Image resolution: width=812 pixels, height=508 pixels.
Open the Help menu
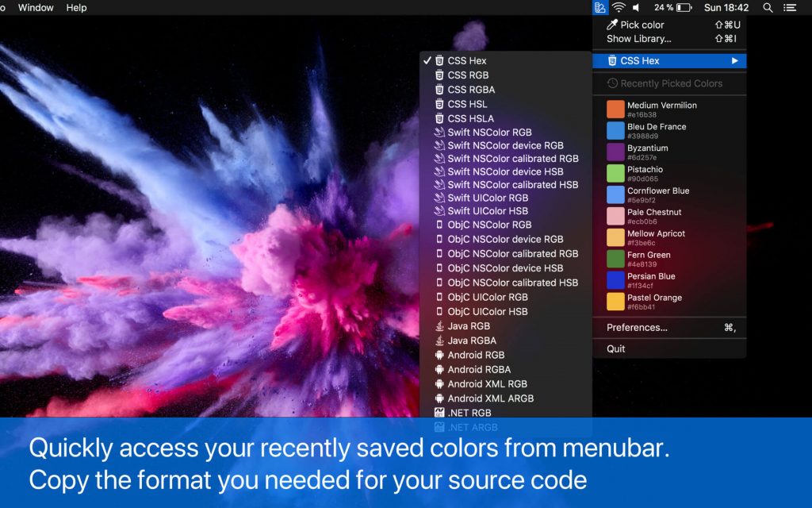click(x=77, y=7)
